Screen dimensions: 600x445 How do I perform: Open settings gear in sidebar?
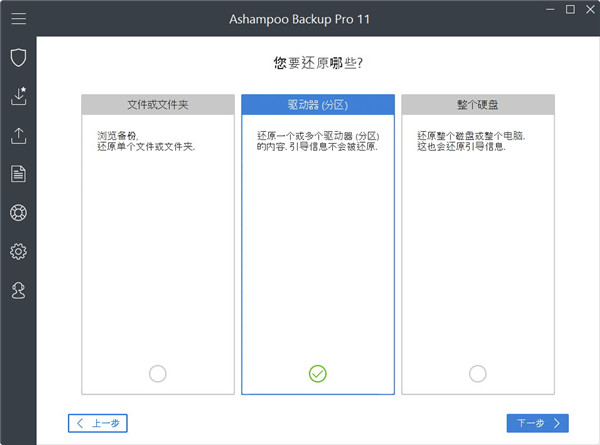point(18,251)
